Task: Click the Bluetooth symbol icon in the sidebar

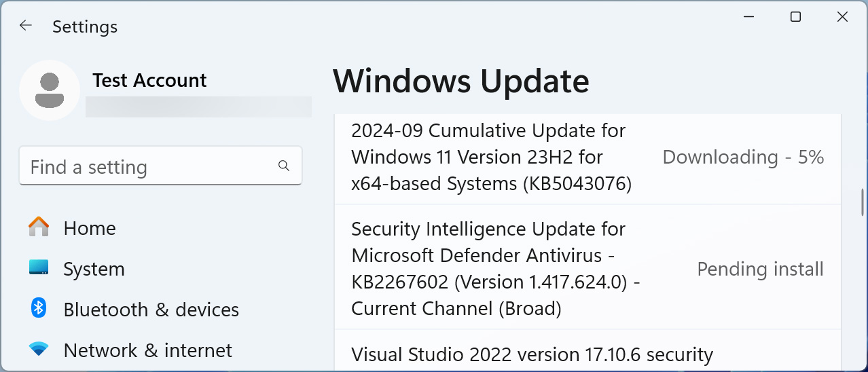Action: [x=39, y=308]
